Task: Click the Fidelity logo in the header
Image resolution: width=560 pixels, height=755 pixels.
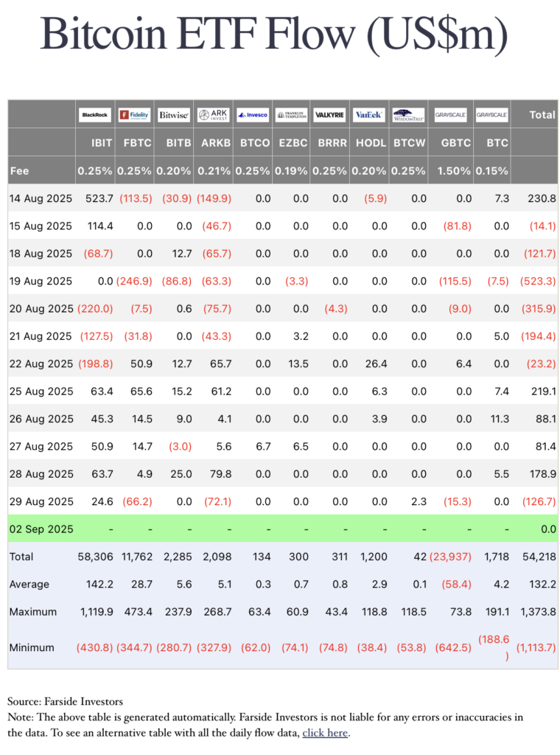Action: coord(135,114)
